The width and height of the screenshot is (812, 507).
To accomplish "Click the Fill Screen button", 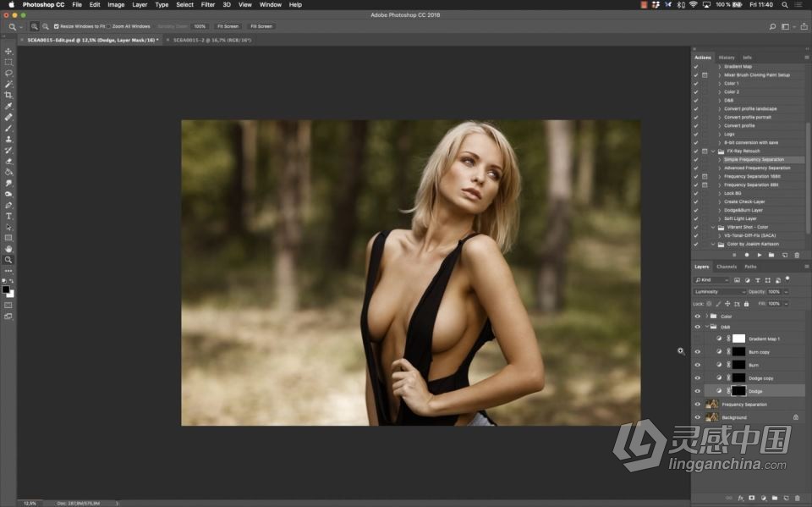I will point(261,26).
